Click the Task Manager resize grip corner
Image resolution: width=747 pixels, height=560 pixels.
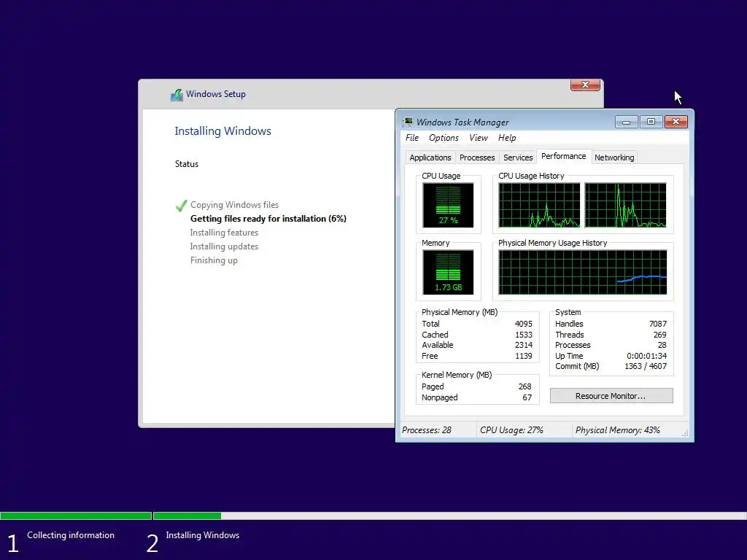(x=685, y=433)
